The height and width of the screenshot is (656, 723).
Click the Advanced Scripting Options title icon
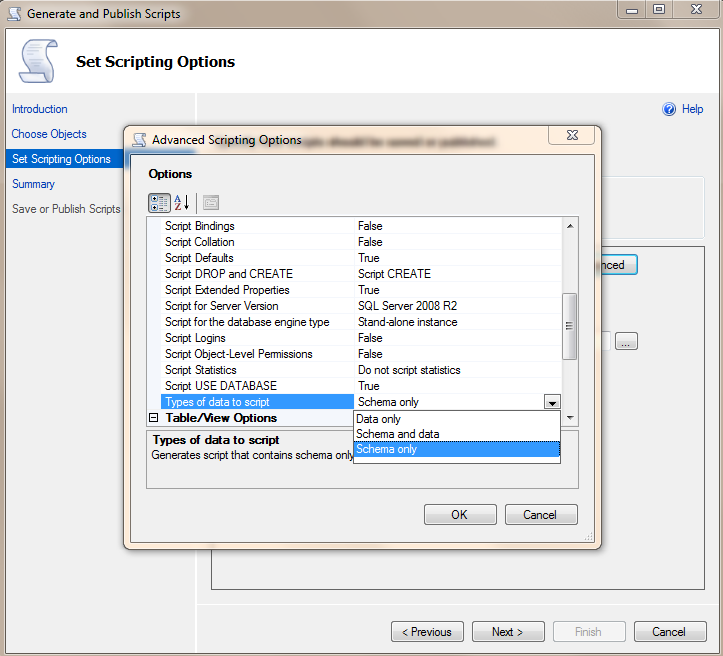[x=139, y=140]
